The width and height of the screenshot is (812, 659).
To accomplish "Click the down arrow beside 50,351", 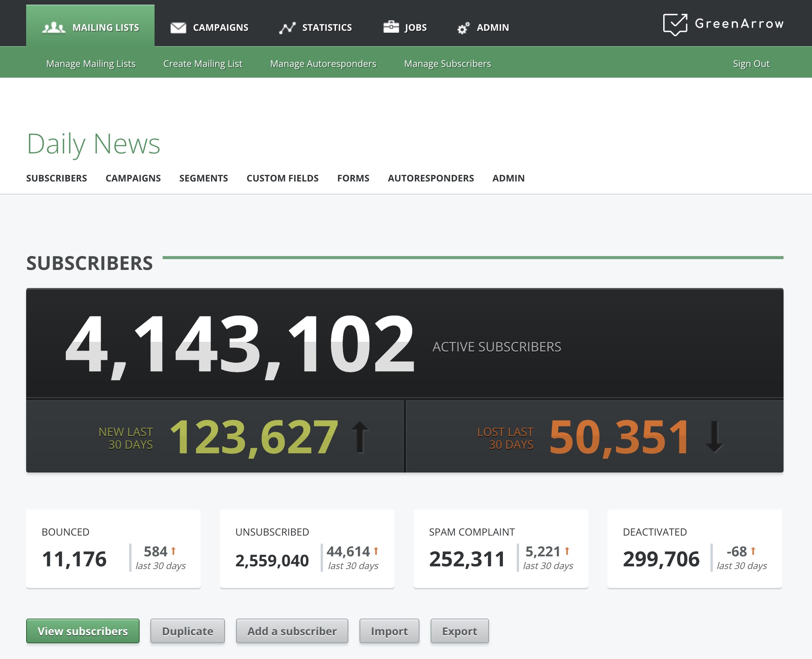I will coord(714,437).
